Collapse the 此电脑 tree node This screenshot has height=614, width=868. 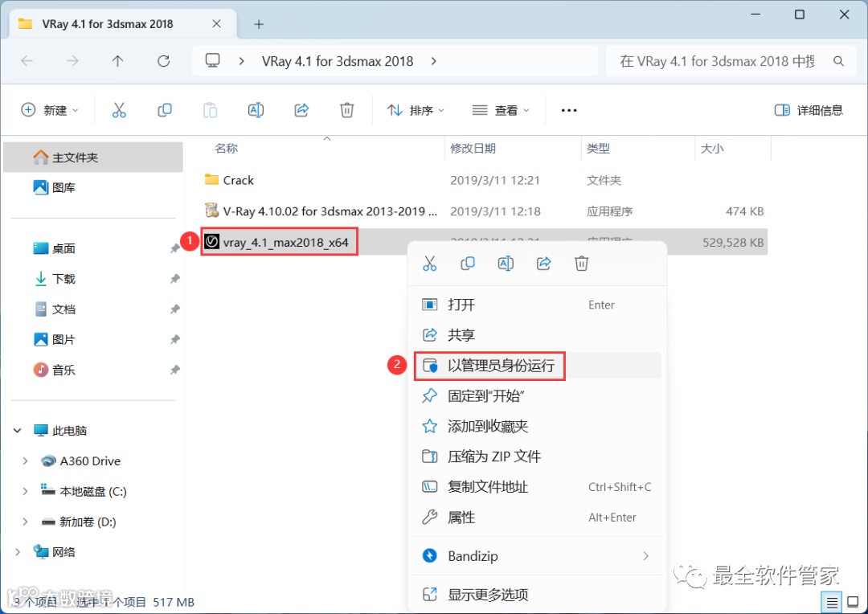[17, 430]
